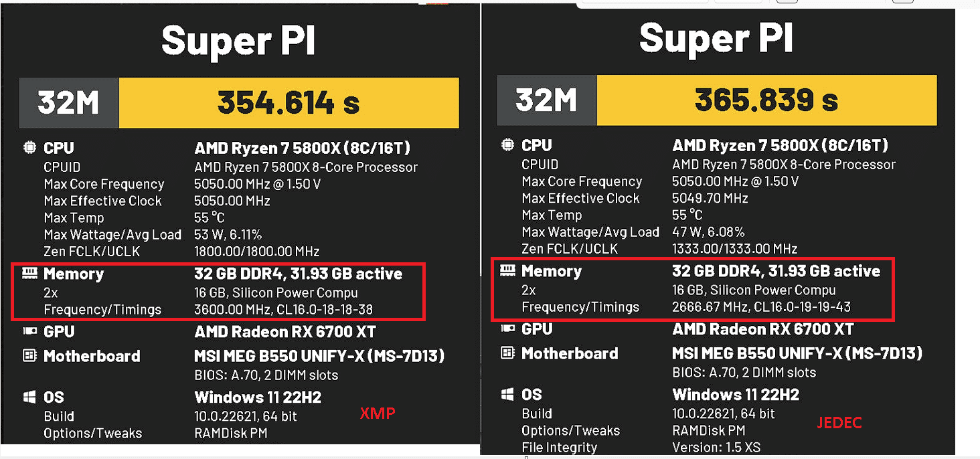The image size is (980, 459).
Task: Click the 2666.67 MHz CL16.0-19-19-43 timings text
Action: point(762,306)
